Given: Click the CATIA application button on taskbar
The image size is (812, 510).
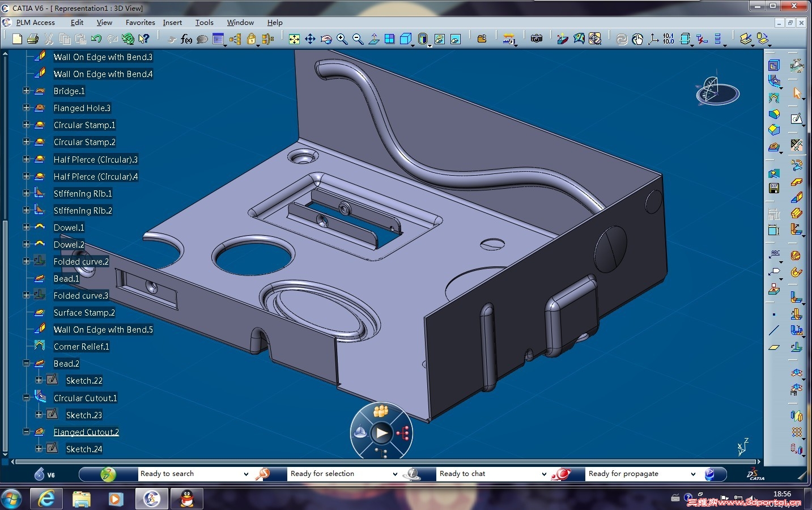Looking at the screenshot, I should [151, 499].
